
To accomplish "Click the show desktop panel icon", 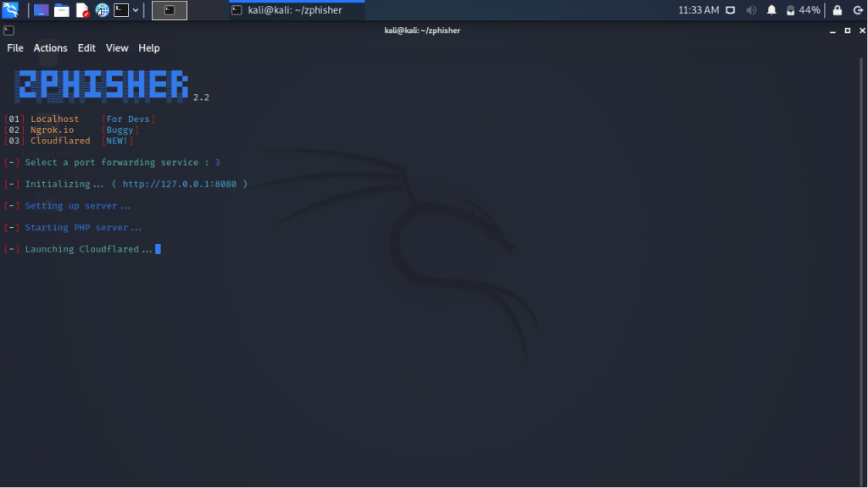I will click(41, 10).
